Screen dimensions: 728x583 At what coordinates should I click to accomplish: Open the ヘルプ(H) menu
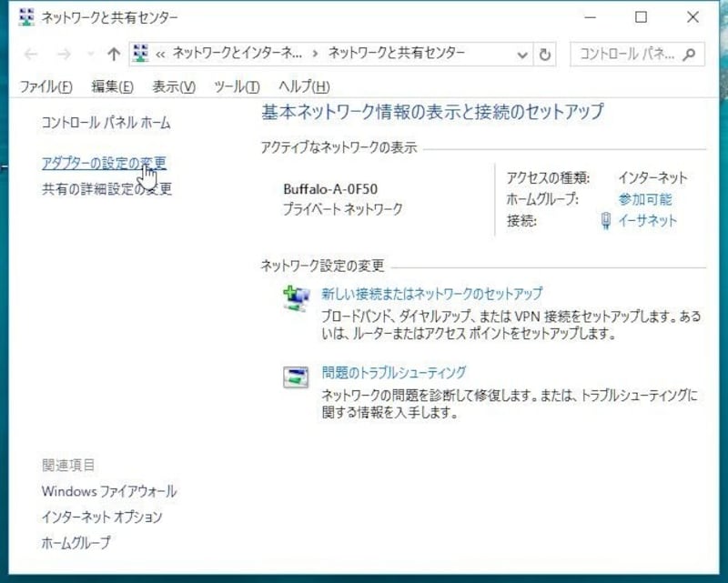coord(303,86)
